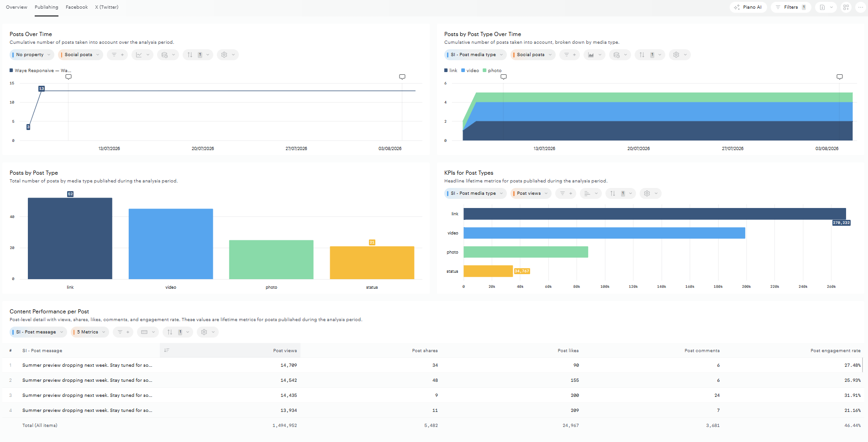
Task: Go to the Facebook tab
Action: tap(77, 7)
